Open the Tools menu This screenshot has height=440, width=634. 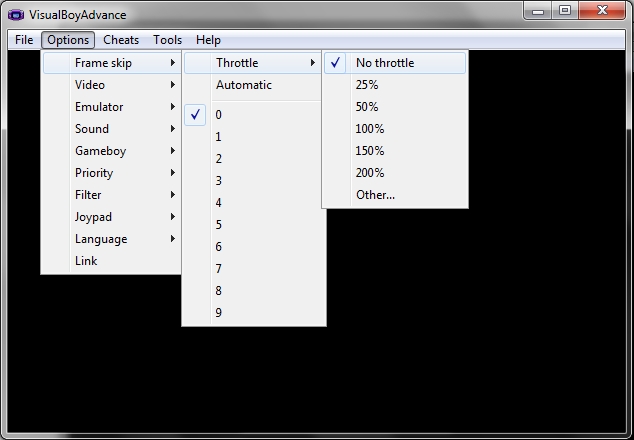(x=168, y=40)
